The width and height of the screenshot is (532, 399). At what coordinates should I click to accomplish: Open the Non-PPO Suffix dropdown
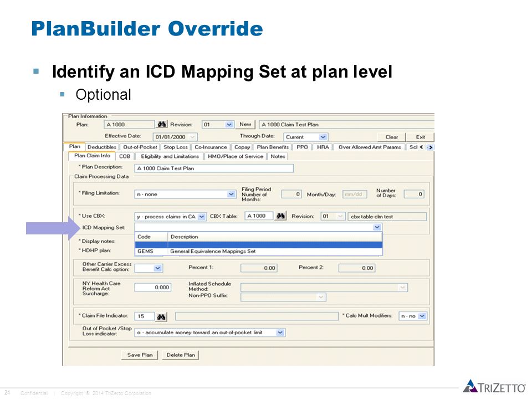(321, 297)
